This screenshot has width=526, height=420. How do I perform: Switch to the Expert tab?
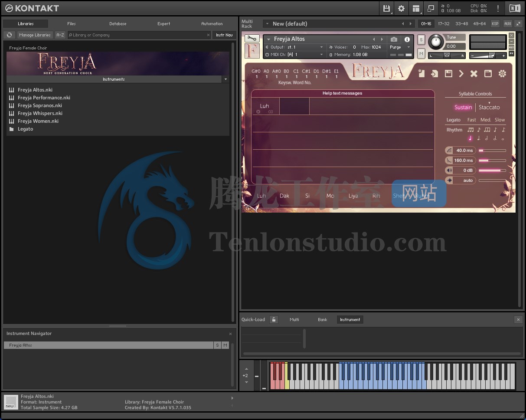[163, 23]
